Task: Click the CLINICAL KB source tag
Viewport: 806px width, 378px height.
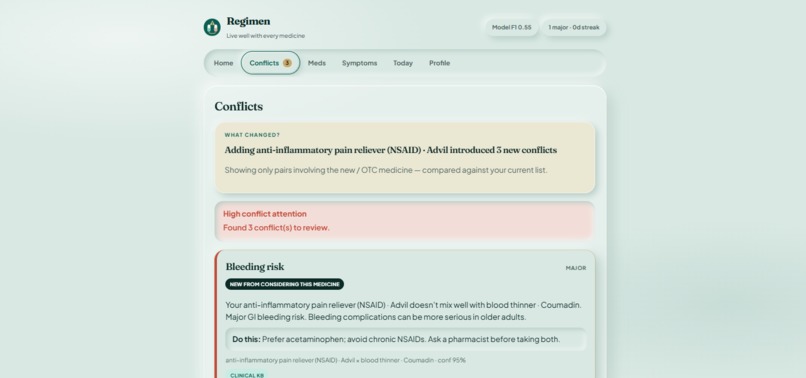Action: click(247, 375)
